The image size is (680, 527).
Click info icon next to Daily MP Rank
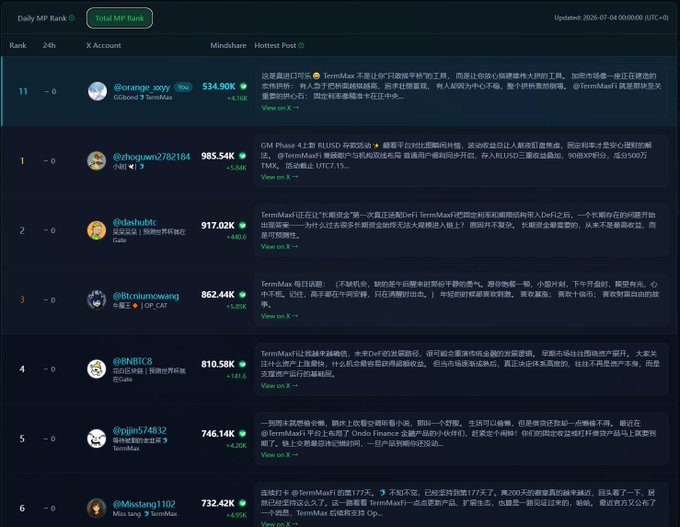click(x=72, y=18)
